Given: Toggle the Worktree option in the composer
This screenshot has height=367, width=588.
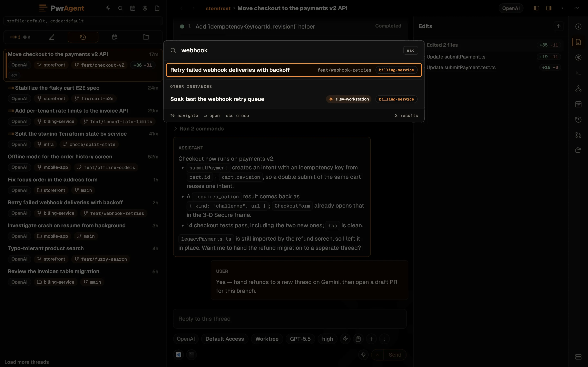Looking at the screenshot, I should click(267, 339).
